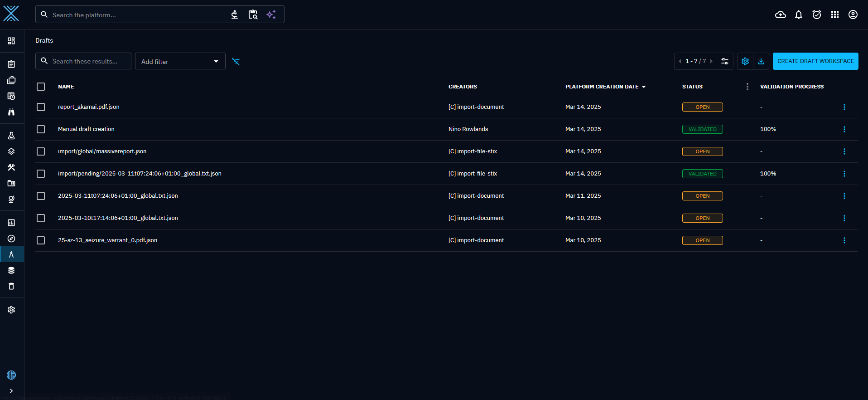This screenshot has width=868, height=400.
Task: Open the apps grid icon in header
Action: 834,15
